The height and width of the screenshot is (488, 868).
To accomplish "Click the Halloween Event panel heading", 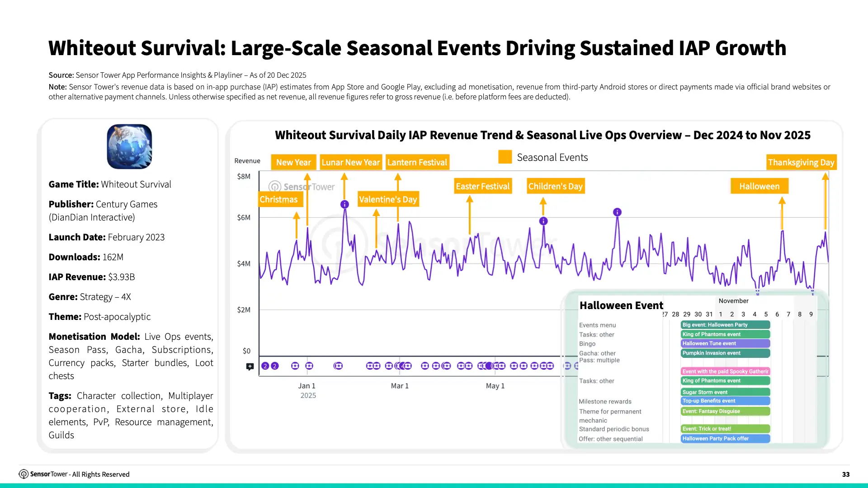I will click(x=621, y=305).
